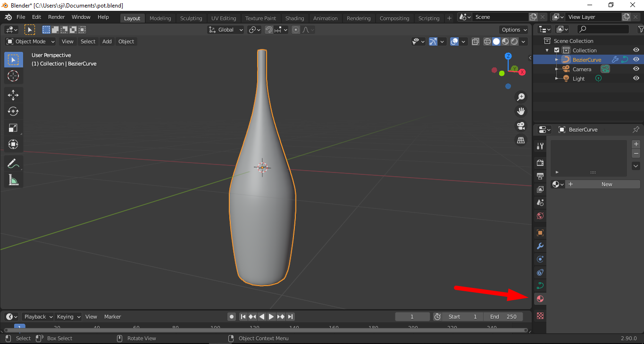Hide the Camera in the viewport

pos(636,69)
